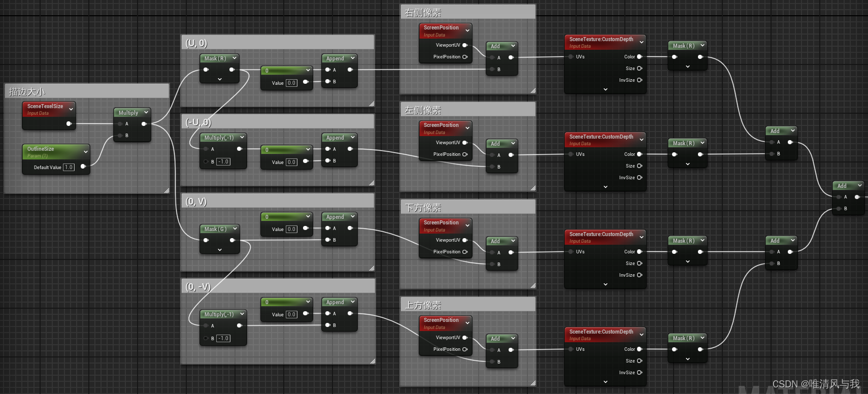Edit the Value 0.0 field in (U, 0)
The width and height of the screenshot is (868, 394).
[291, 83]
